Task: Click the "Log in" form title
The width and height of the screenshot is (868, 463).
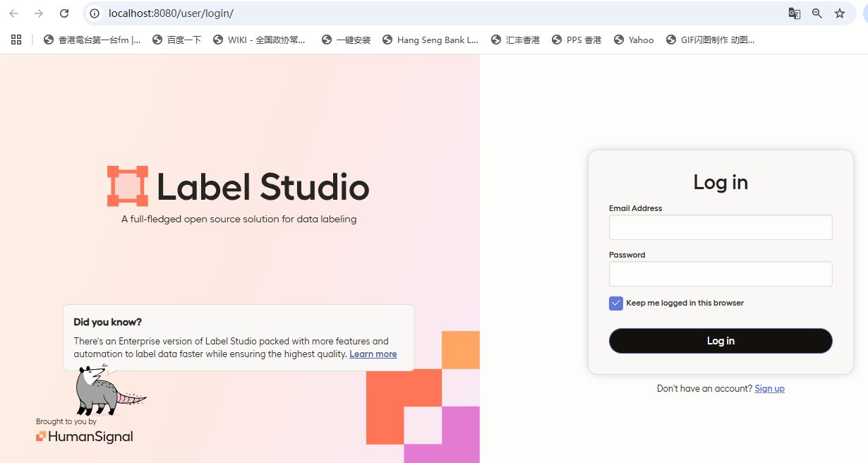Action: 721,182
